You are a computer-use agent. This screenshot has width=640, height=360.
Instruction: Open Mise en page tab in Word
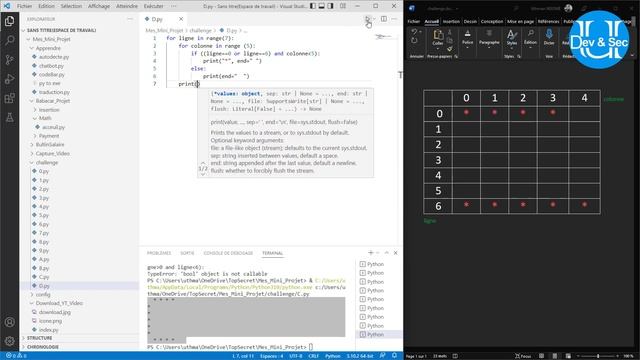(520, 21)
